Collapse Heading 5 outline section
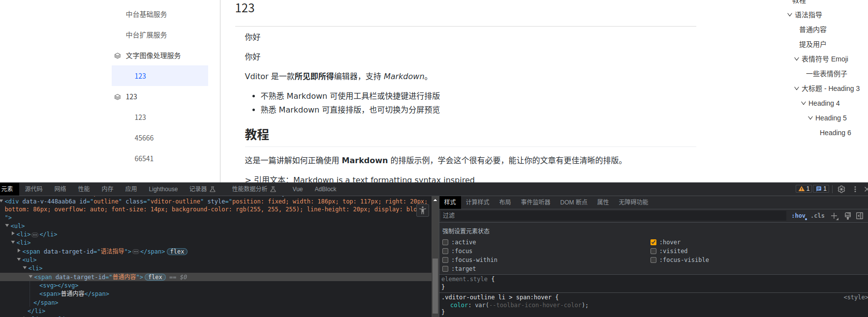The image size is (868, 317). click(810, 118)
